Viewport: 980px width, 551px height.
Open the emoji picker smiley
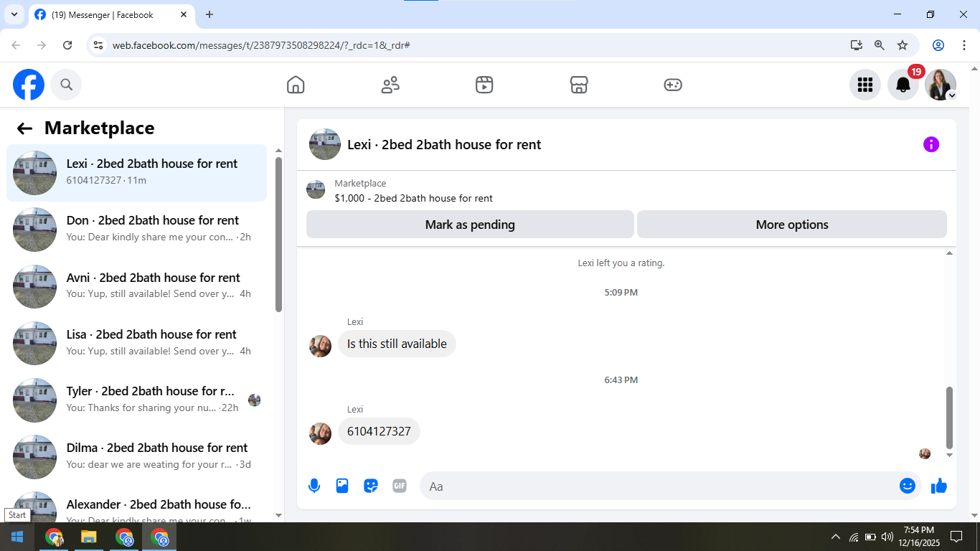(908, 486)
